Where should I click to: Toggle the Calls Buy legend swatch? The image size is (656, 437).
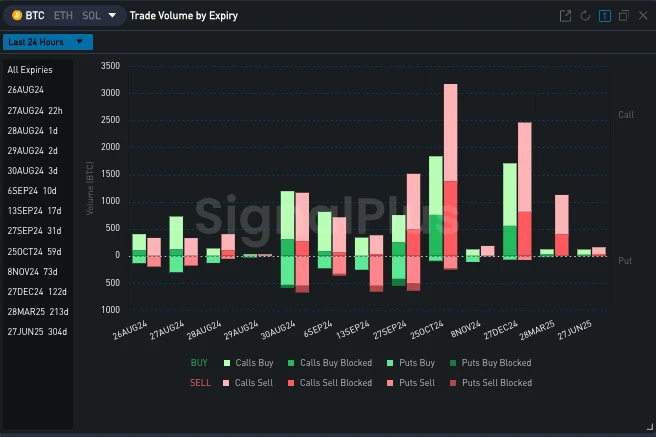click(x=227, y=363)
